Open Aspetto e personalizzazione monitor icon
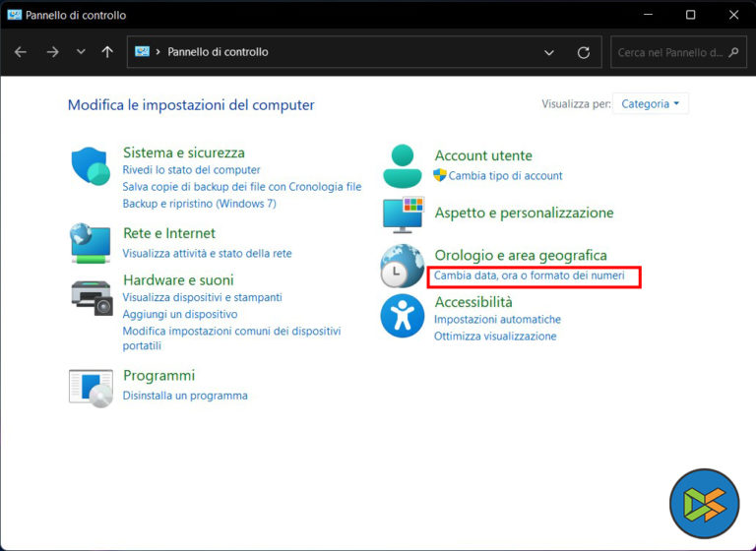This screenshot has width=756, height=551. pos(402,214)
